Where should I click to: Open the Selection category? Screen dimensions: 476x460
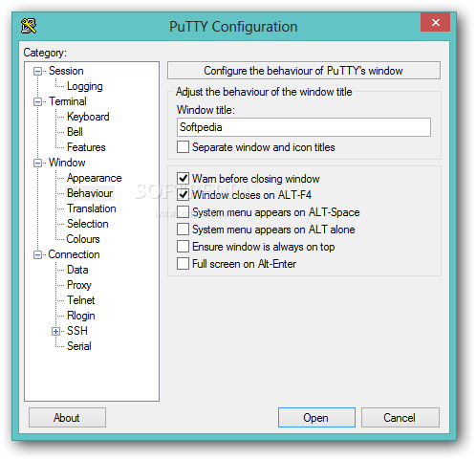pyautogui.click(x=88, y=224)
